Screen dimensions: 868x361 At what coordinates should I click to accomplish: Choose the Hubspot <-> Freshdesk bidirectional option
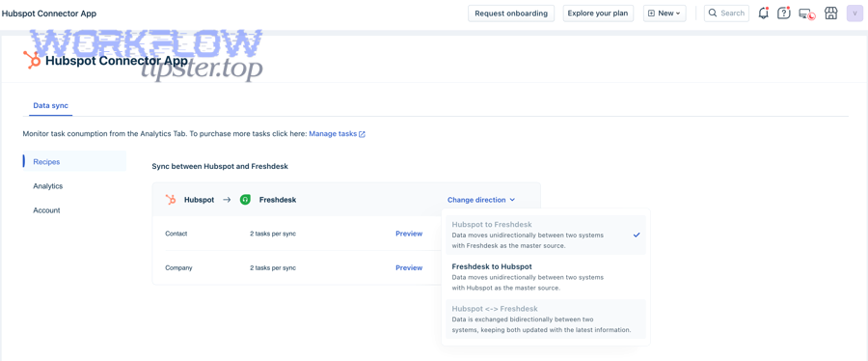coord(546,319)
